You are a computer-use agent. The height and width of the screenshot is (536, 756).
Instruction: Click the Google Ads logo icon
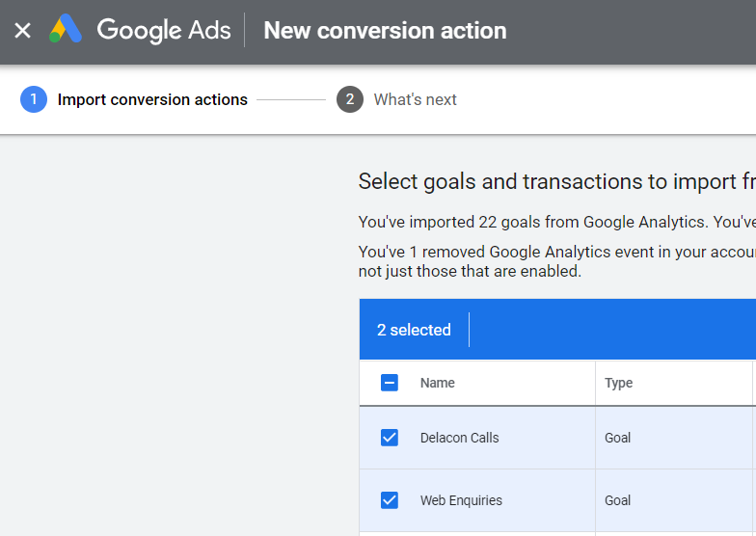click(66, 29)
